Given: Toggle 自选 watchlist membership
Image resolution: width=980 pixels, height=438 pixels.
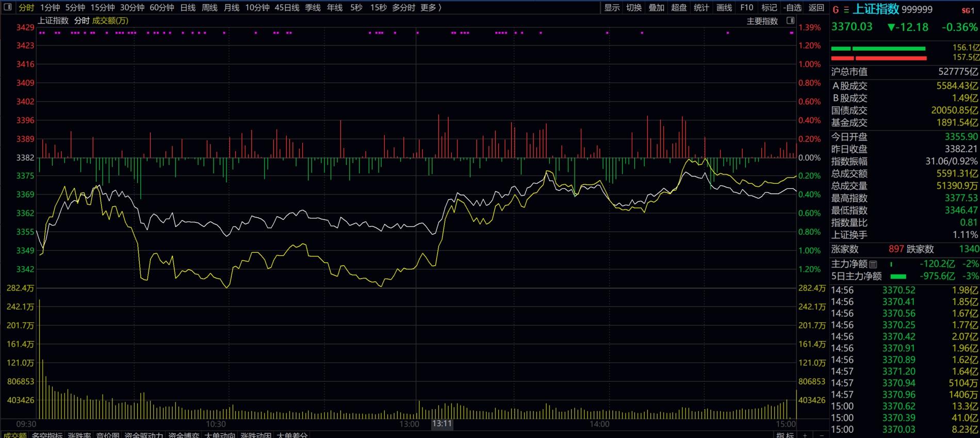Looking at the screenshot, I should (792, 8).
